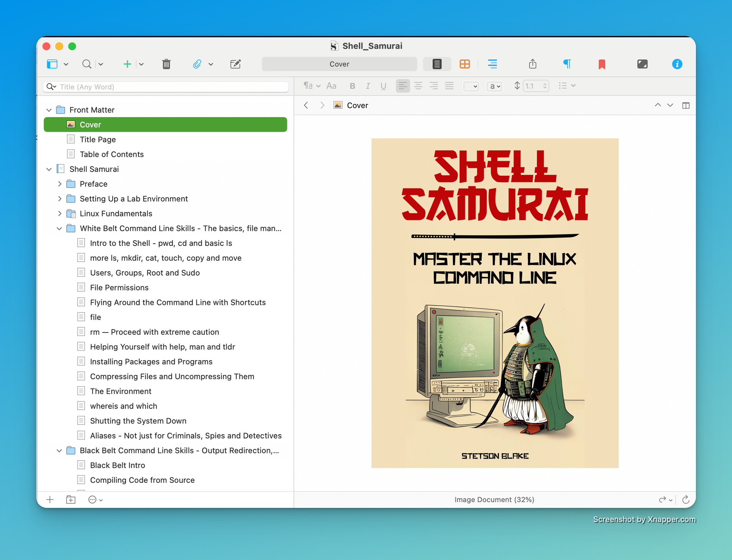Expand the Preface folder

pyautogui.click(x=60, y=184)
